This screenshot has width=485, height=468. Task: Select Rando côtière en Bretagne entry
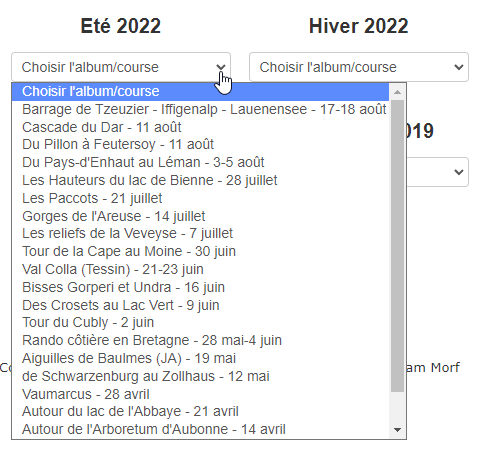(x=200, y=341)
